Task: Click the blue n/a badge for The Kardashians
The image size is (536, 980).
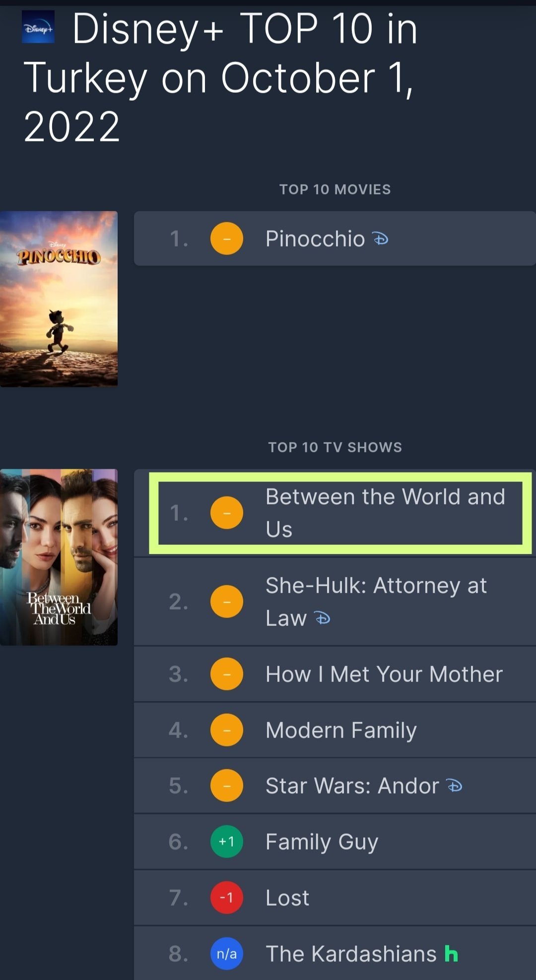Action: (x=227, y=954)
